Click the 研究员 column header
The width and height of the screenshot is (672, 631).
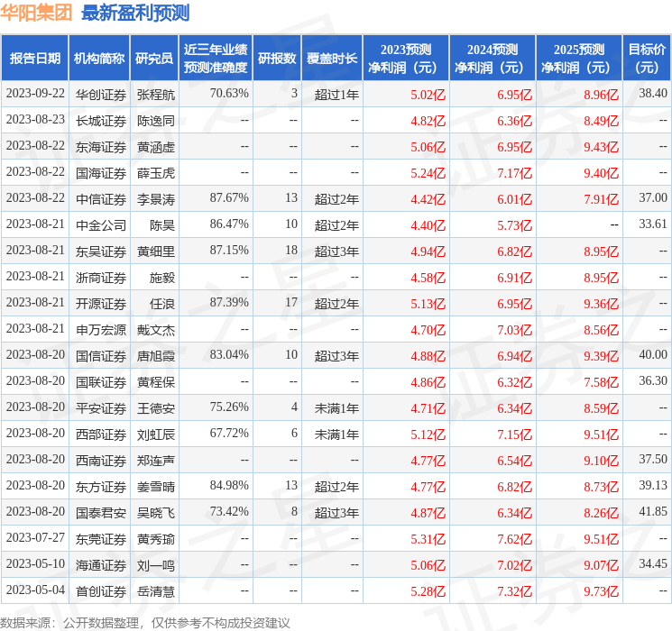click(154, 59)
